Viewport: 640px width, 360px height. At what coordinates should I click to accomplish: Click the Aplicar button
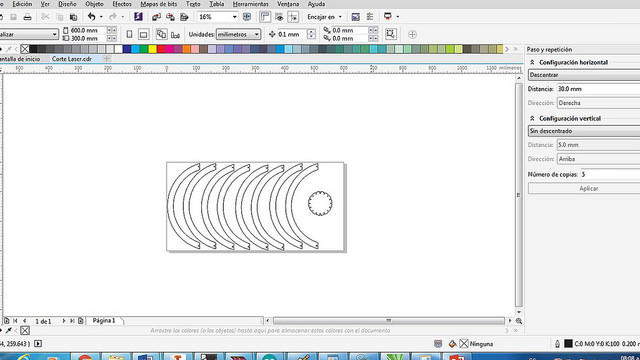click(588, 188)
